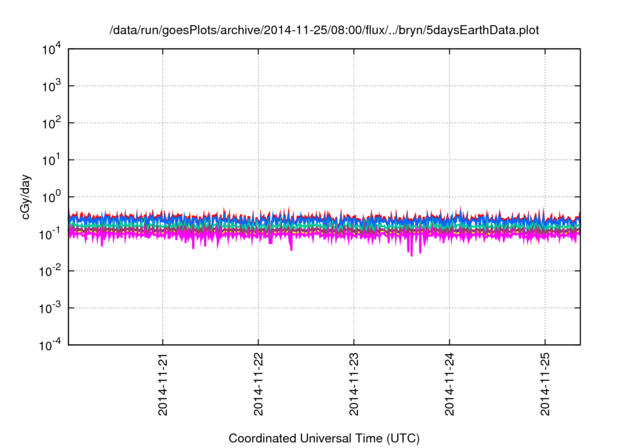Click the 2014-11-25 date label
The width and height of the screenshot is (640, 448).
pyautogui.click(x=545, y=384)
